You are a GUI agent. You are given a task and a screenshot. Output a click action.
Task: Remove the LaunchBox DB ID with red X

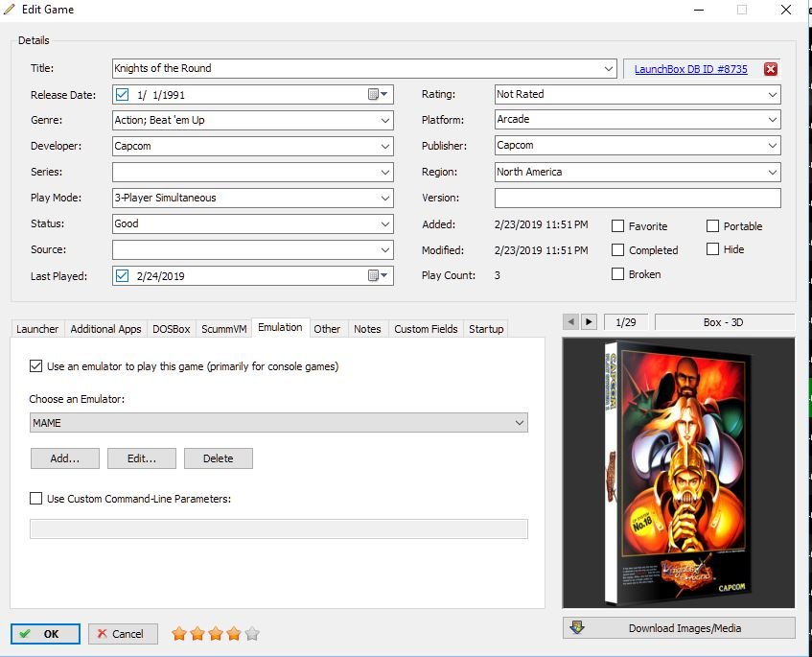point(770,69)
